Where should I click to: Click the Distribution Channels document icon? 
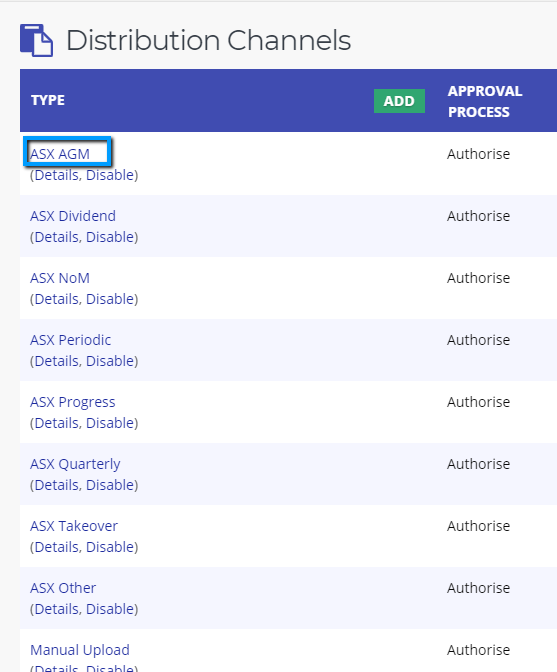coord(36,40)
